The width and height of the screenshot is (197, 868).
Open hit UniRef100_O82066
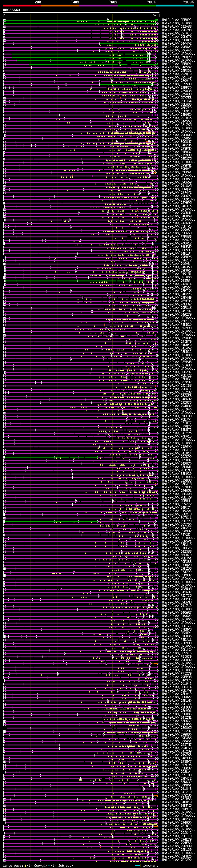[x=177, y=26]
